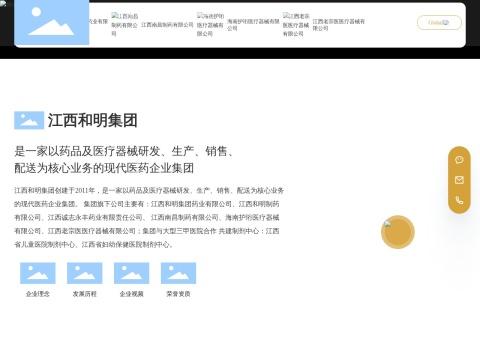Click the 企业视频 placeholder image icon
The width and height of the screenshot is (480, 360).
132,273
